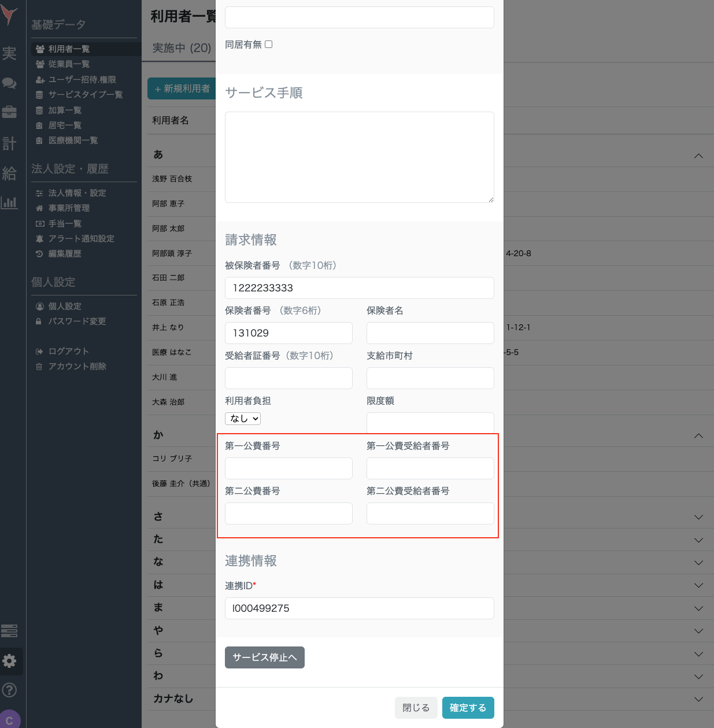Click the purple user avatar icon
This screenshot has height=728, width=714.
(x=10, y=720)
